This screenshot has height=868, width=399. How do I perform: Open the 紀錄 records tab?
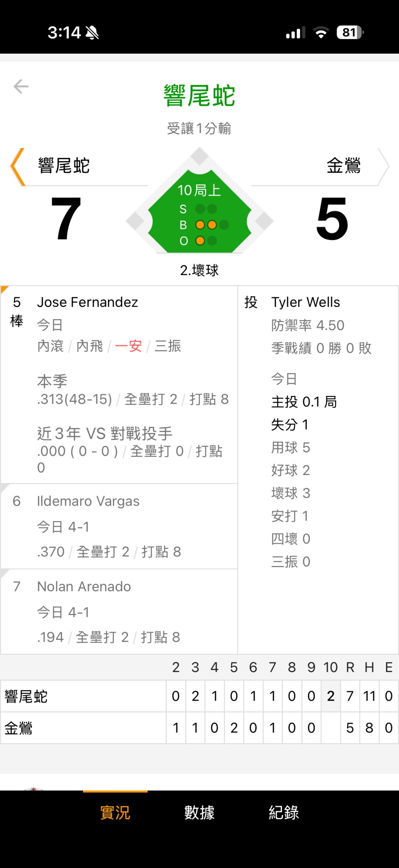point(284,813)
